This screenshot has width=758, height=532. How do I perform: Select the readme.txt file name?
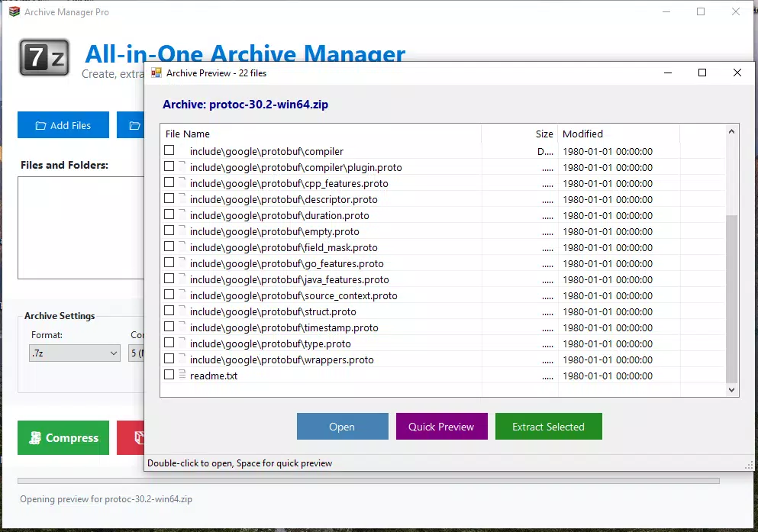(x=214, y=376)
